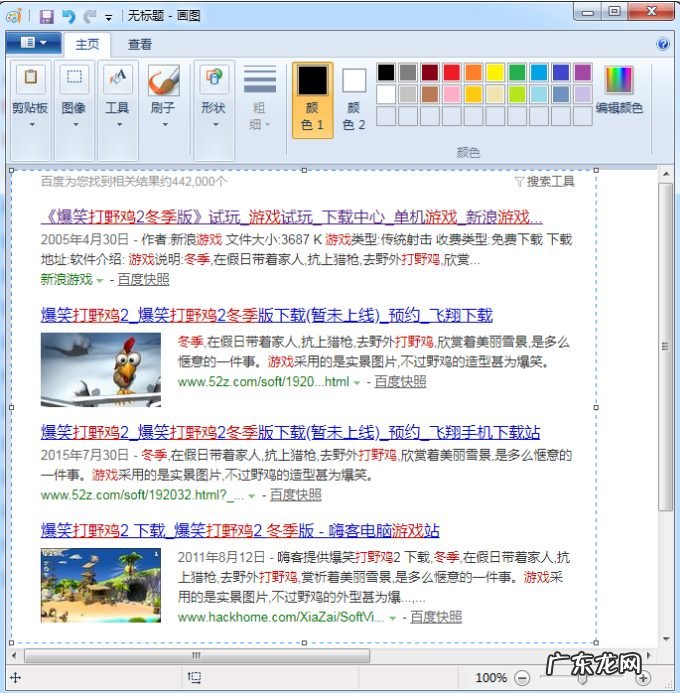
Task: Click the selection size icon in status bar
Action: pos(194,677)
